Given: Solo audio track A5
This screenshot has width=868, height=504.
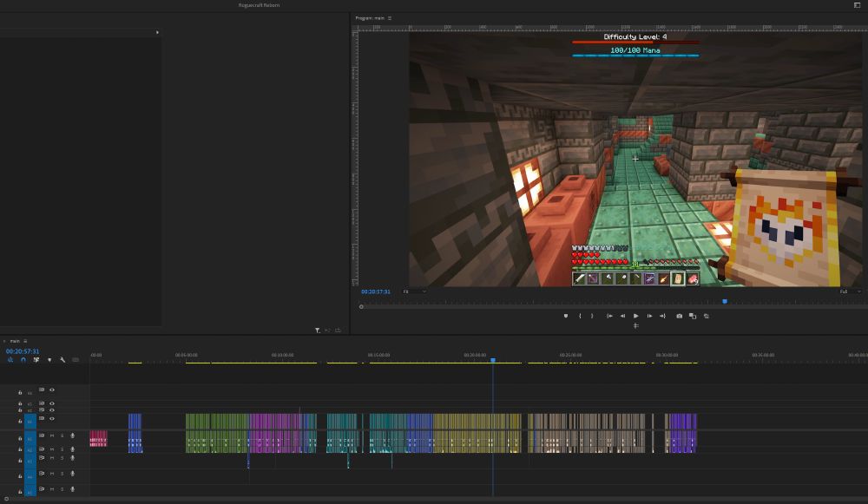Looking at the screenshot, I should pos(62,489).
